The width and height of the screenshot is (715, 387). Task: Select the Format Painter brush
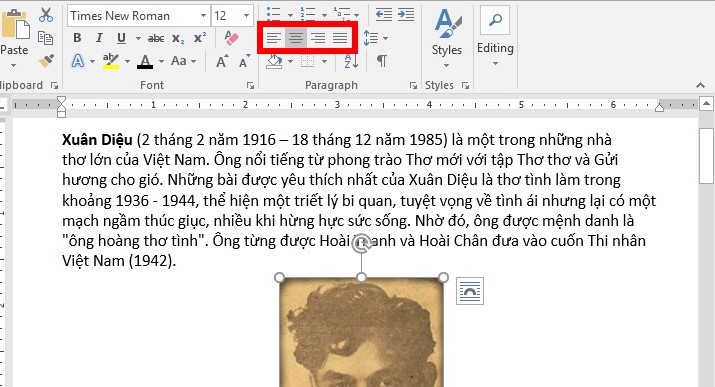(46, 61)
